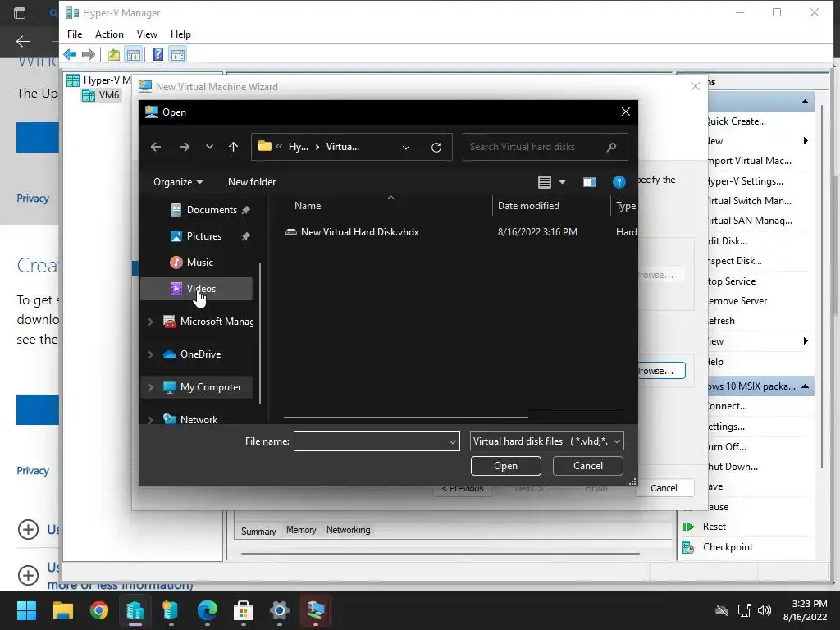The width and height of the screenshot is (840, 630).
Task: Switch to the Summary tab
Action: coord(258,531)
